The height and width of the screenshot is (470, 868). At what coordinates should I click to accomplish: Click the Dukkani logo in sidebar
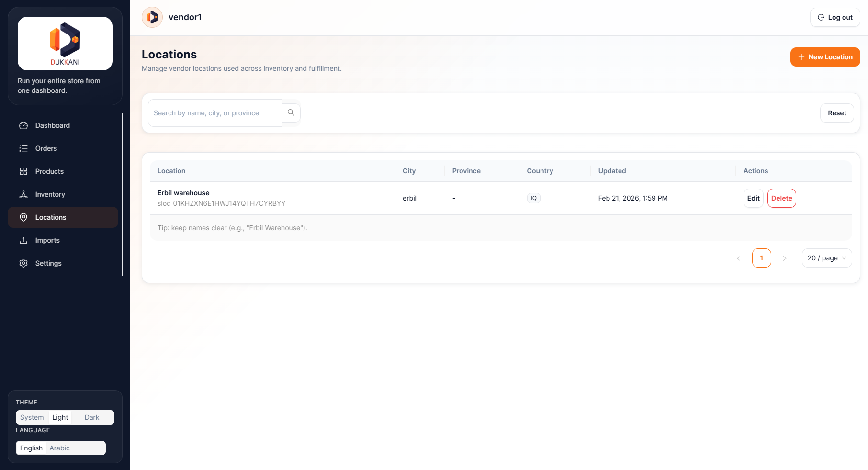coord(65,44)
